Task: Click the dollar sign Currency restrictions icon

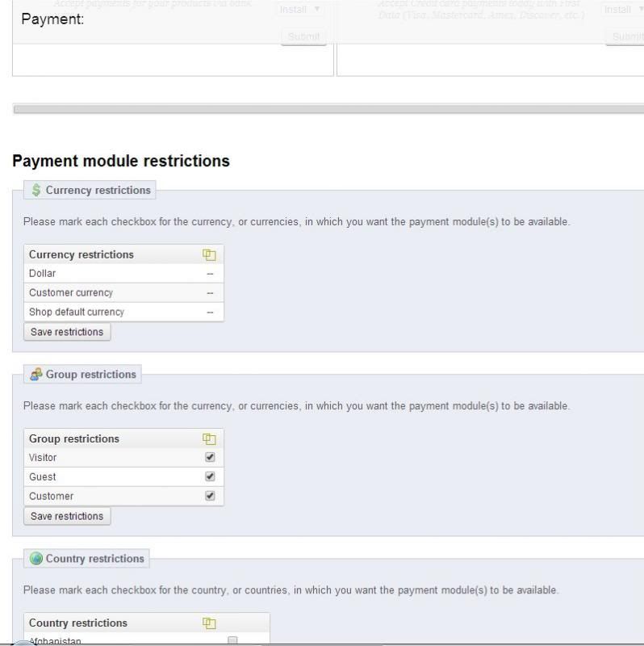Action: click(36, 191)
